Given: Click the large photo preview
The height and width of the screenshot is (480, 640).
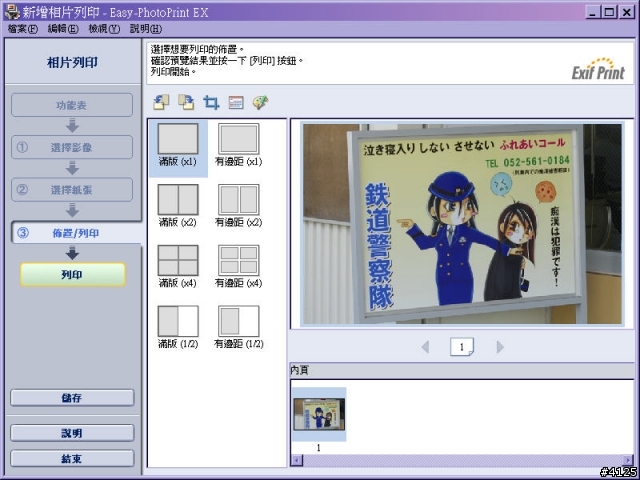Looking at the screenshot, I should pyautogui.click(x=462, y=224).
